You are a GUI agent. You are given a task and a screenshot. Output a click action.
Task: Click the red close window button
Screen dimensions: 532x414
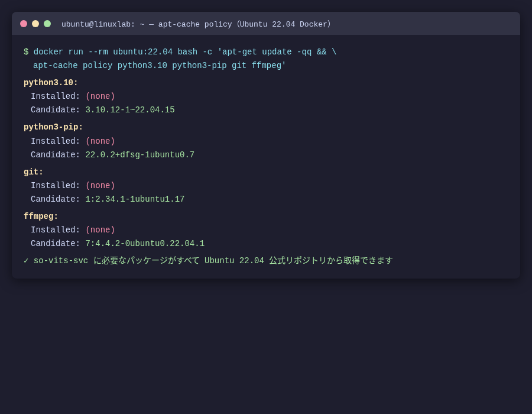point(24,24)
